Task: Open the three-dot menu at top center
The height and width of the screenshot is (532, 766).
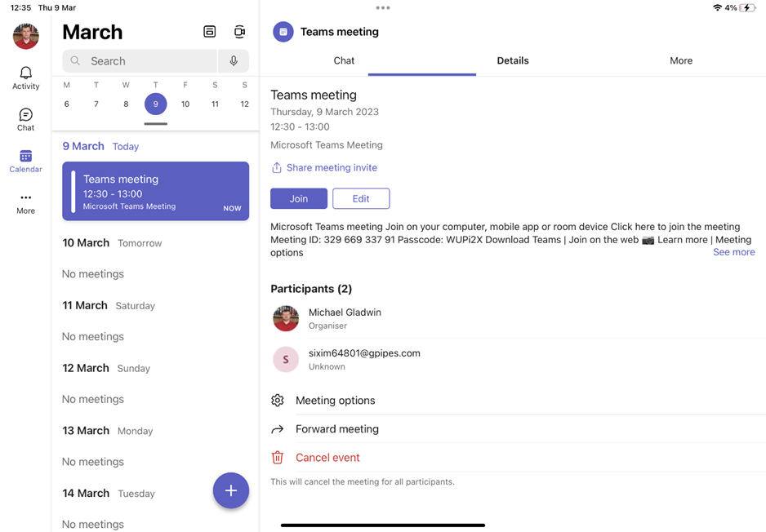Action: 382,8
